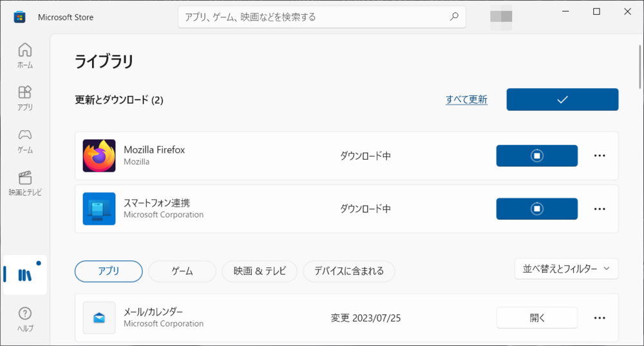644x346 pixels.
Task: Click the search magnifier icon
Action: [x=454, y=17]
